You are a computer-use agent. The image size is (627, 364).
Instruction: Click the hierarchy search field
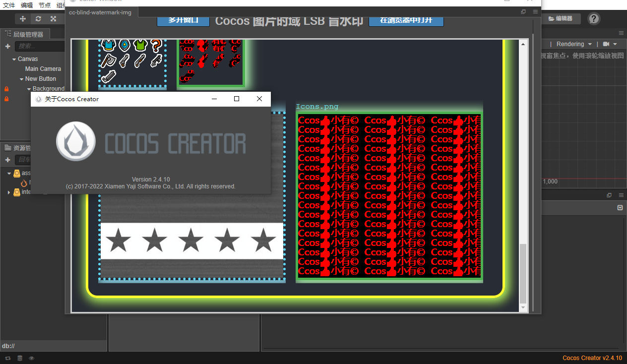pyautogui.click(x=40, y=46)
